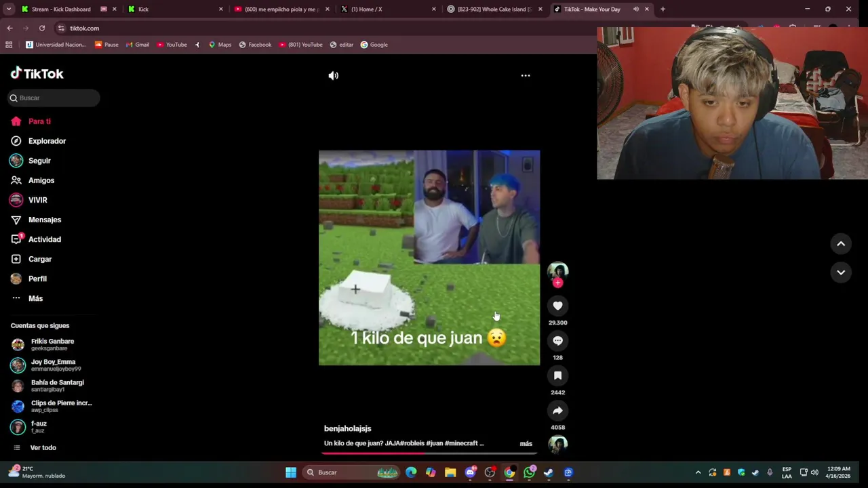Image resolution: width=868 pixels, height=488 pixels.
Task: Open the Facebook bookmark
Action: click(255, 45)
